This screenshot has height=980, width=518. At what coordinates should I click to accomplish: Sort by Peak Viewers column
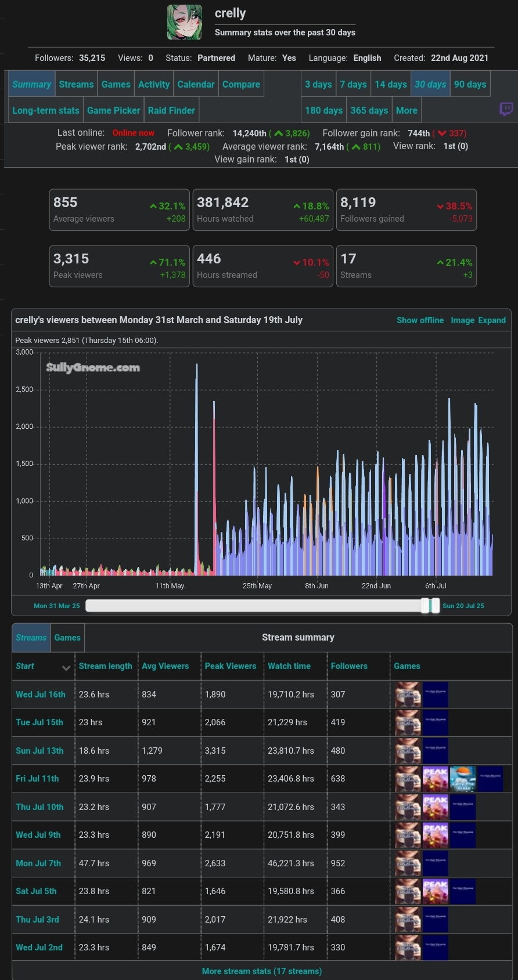231,666
